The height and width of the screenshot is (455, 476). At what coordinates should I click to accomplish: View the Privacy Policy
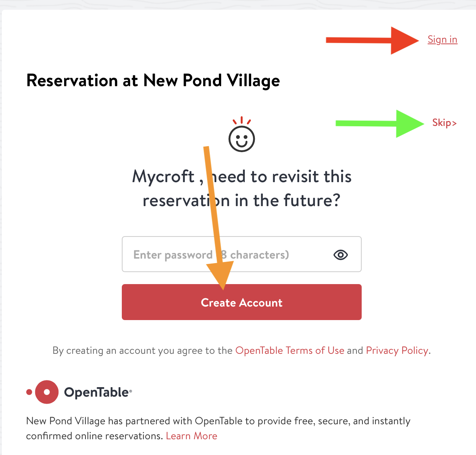coord(397,350)
